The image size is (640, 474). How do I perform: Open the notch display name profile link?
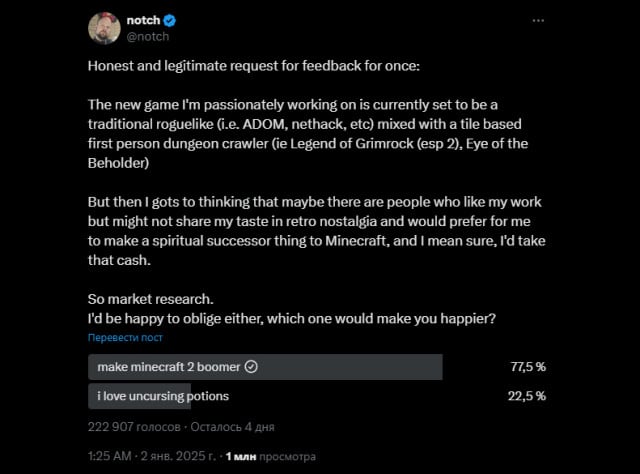(144, 19)
